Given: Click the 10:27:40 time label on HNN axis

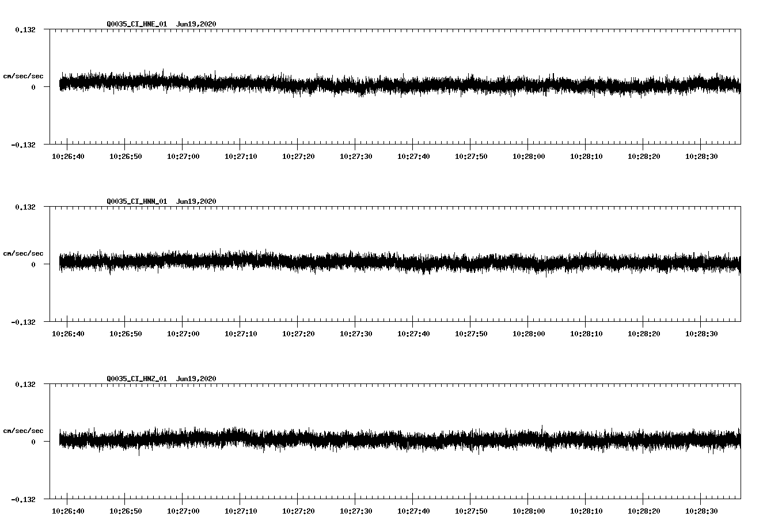Looking at the screenshot, I should click(x=413, y=334).
